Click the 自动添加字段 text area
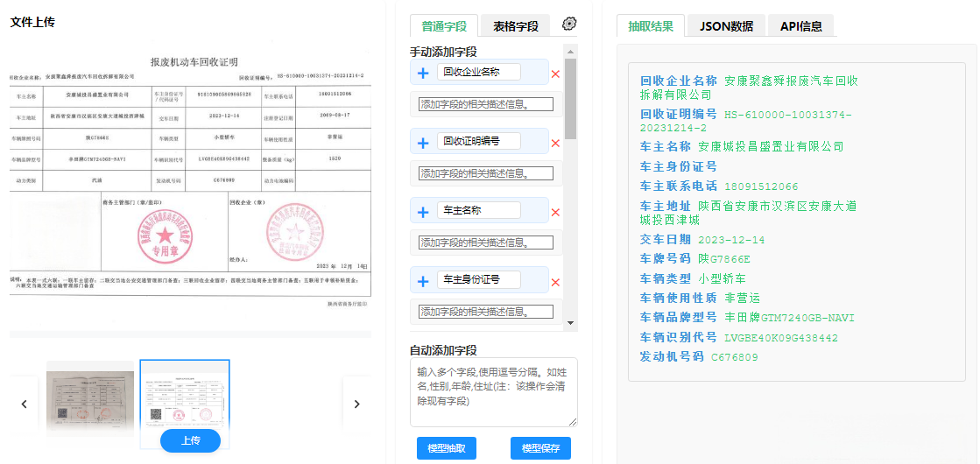This screenshot has height=464, width=980. point(493,391)
